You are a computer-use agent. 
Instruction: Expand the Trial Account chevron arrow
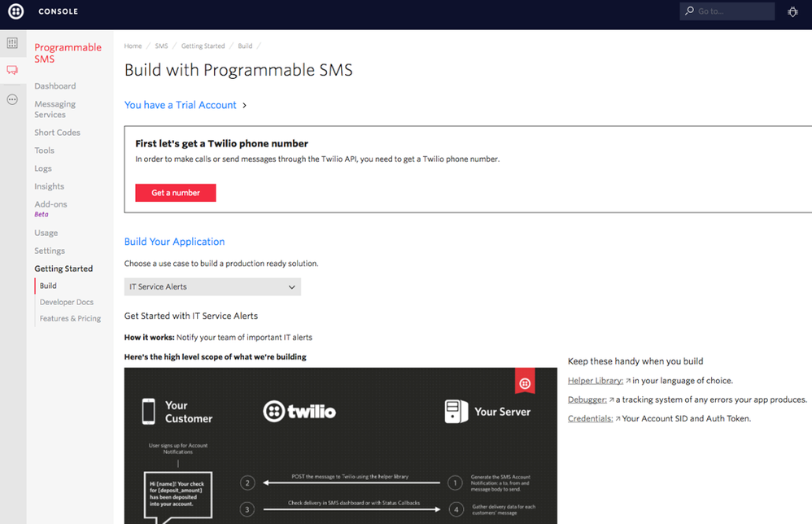pyautogui.click(x=244, y=105)
